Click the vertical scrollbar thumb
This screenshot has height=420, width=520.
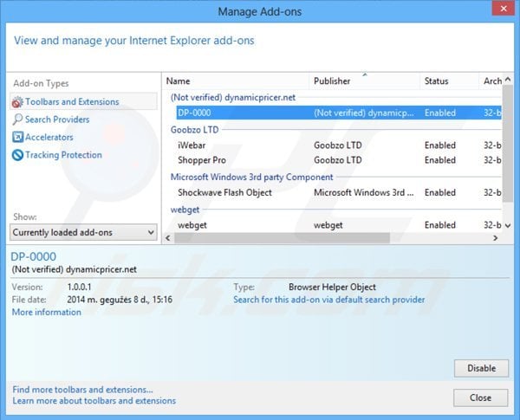(508, 143)
